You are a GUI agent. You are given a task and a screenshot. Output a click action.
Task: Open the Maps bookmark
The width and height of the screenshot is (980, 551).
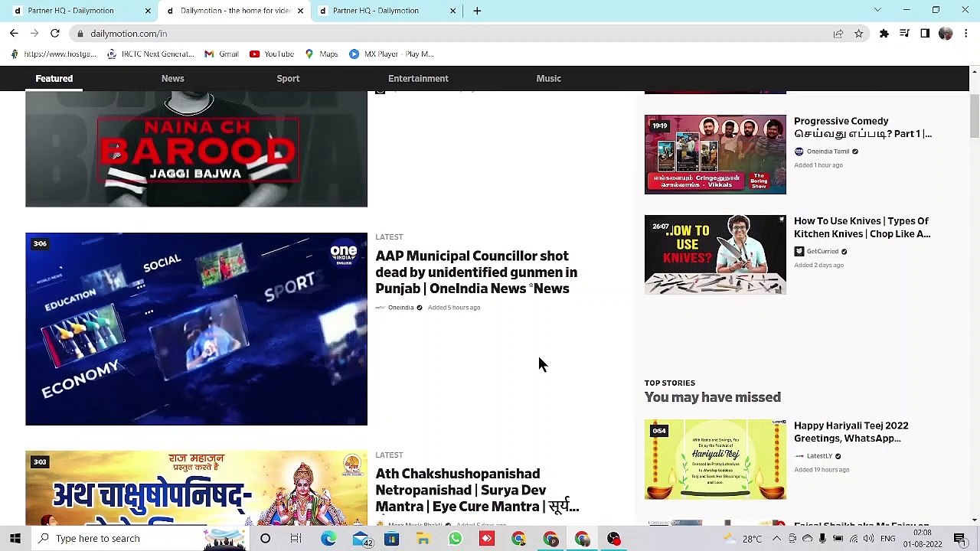coord(321,54)
